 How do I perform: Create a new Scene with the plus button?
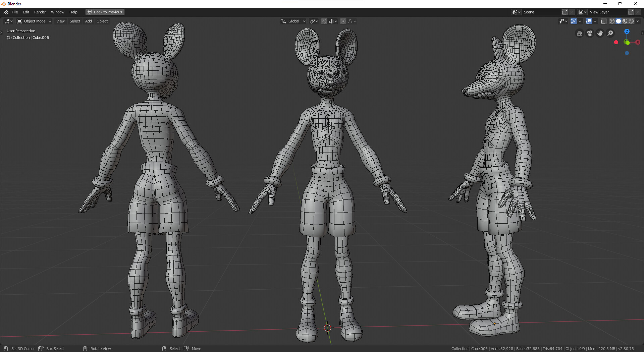(x=565, y=12)
